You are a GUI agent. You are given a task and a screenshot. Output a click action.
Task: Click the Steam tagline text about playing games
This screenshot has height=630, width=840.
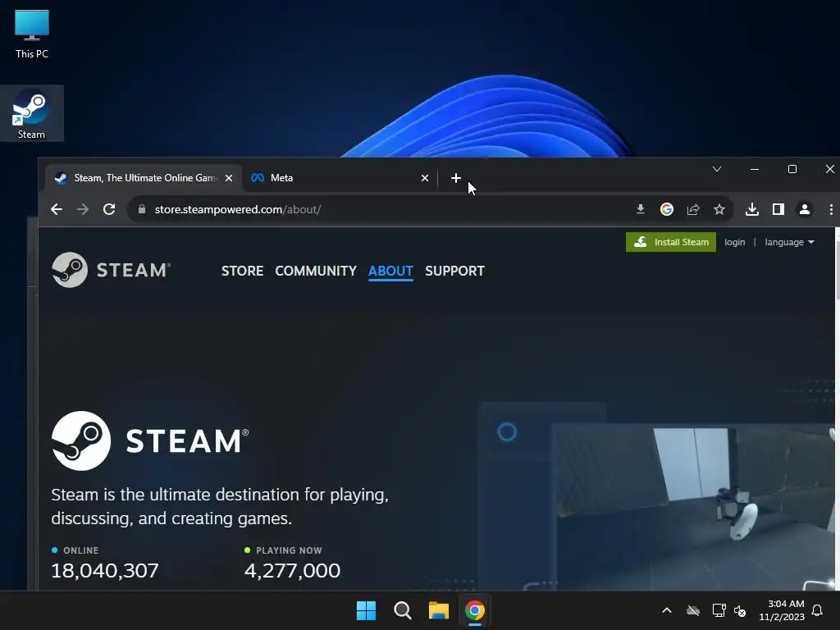click(x=220, y=506)
